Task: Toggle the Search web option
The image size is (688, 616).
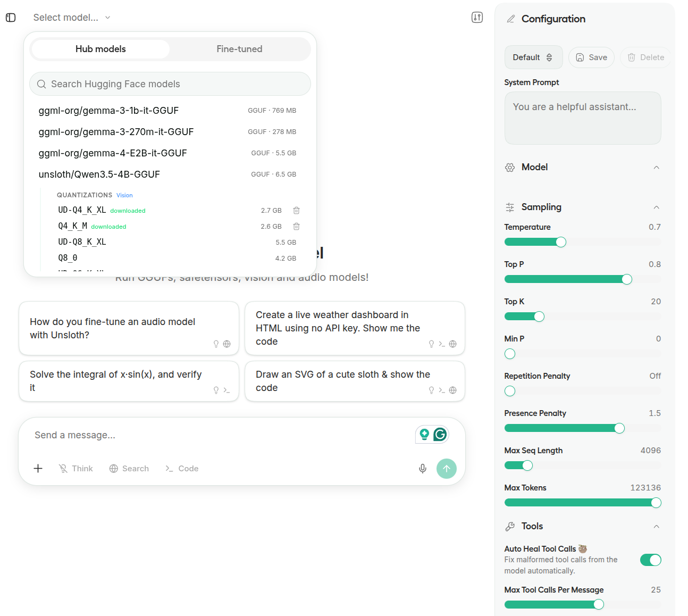Action: pyautogui.click(x=129, y=469)
